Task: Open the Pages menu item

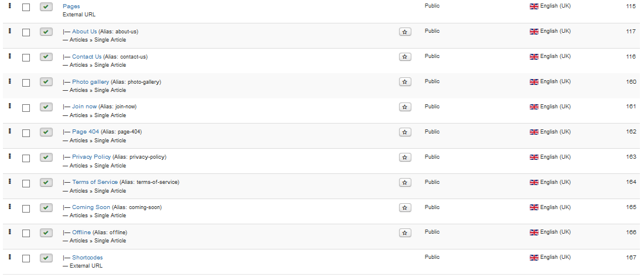Action: point(71,6)
